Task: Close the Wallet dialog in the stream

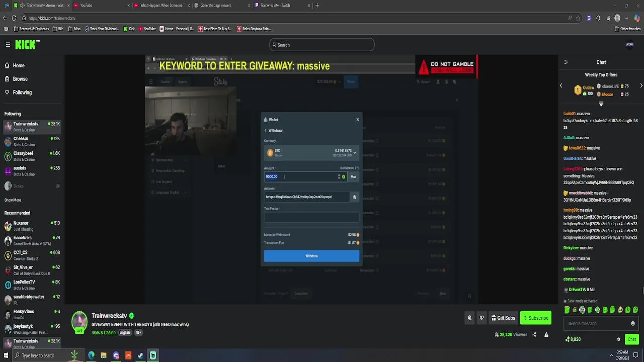Action: pyautogui.click(x=358, y=120)
